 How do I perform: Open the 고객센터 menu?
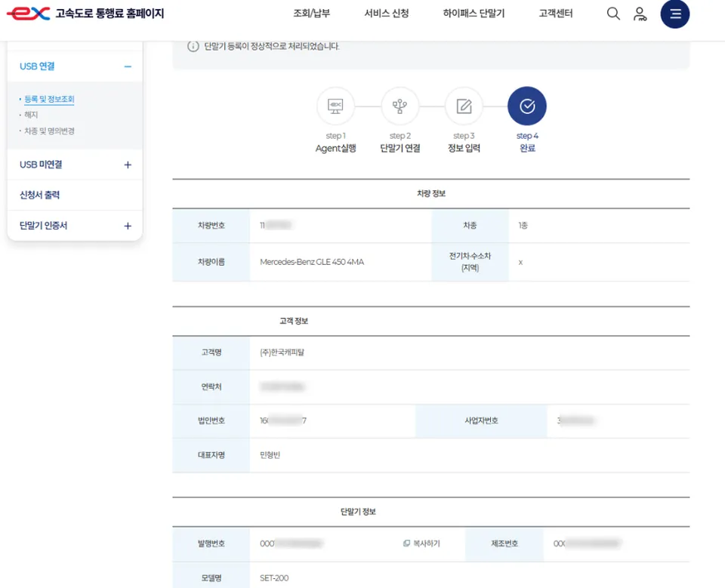pyautogui.click(x=556, y=14)
